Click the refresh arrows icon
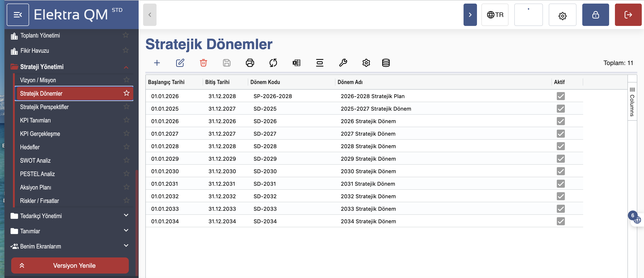The image size is (644, 278). tap(273, 63)
